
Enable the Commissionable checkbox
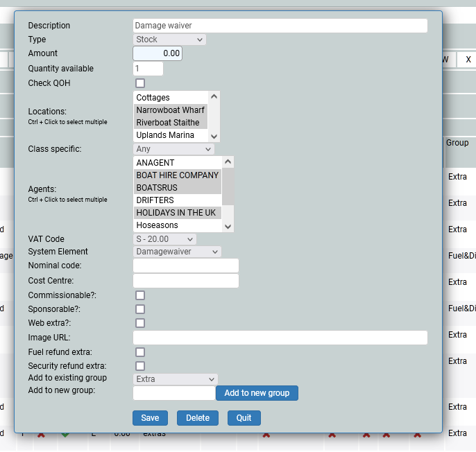[x=140, y=295]
